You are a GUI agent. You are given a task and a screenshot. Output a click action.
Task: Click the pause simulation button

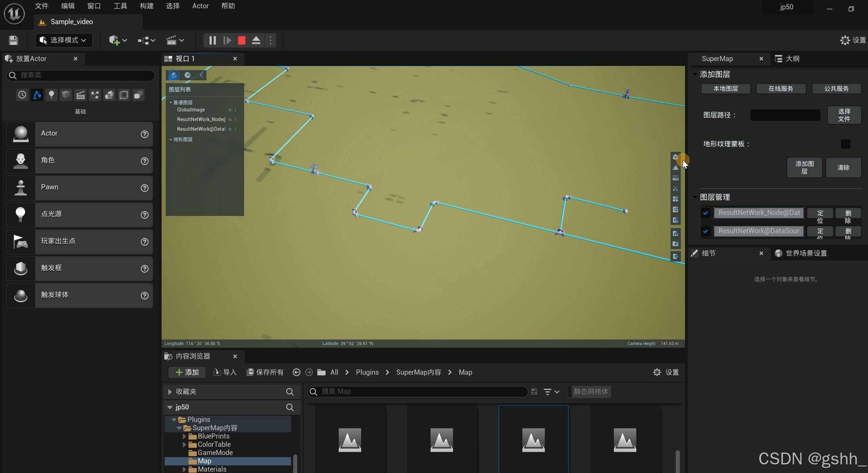coord(212,40)
